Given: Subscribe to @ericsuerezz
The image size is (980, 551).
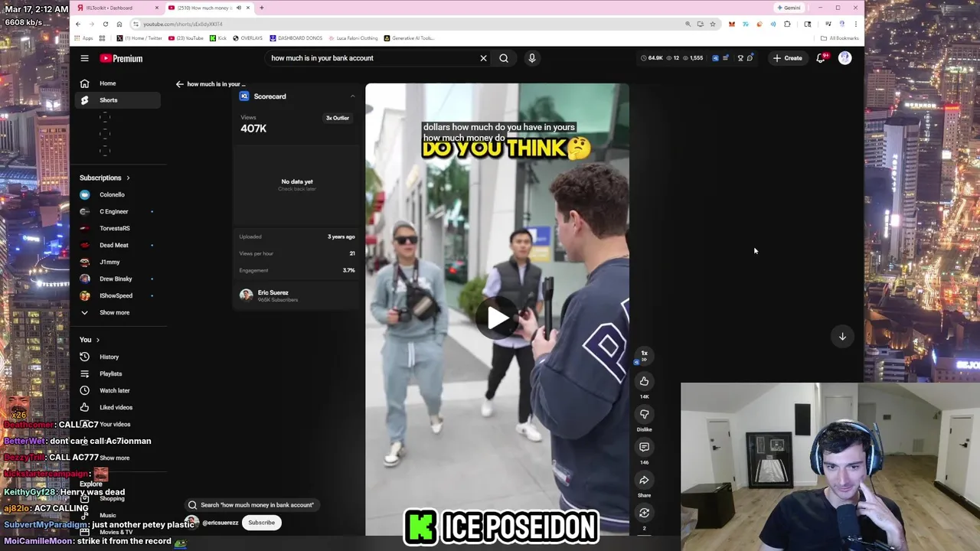Looking at the screenshot, I should pos(261,523).
